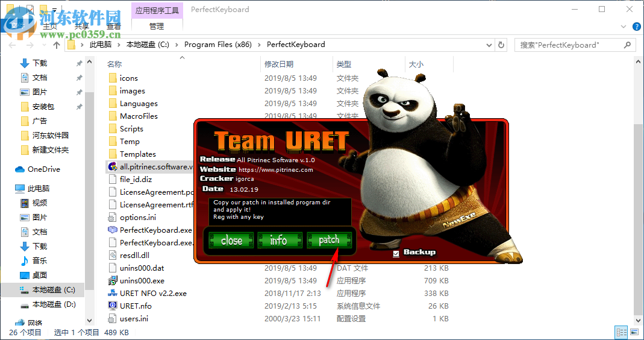Click the search PerfectKeyboard field
This screenshot has width=644, height=340.
click(575, 45)
